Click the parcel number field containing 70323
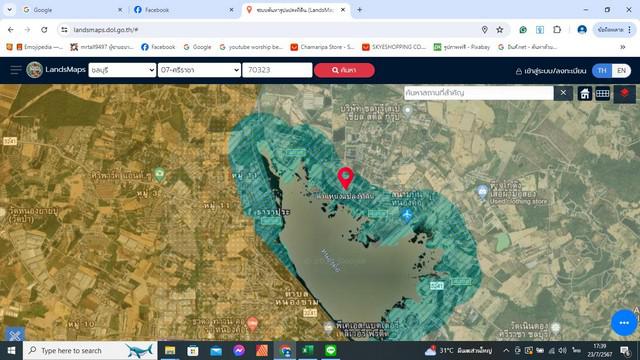Viewport: 640px width, 360px height. click(x=277, y=70)
